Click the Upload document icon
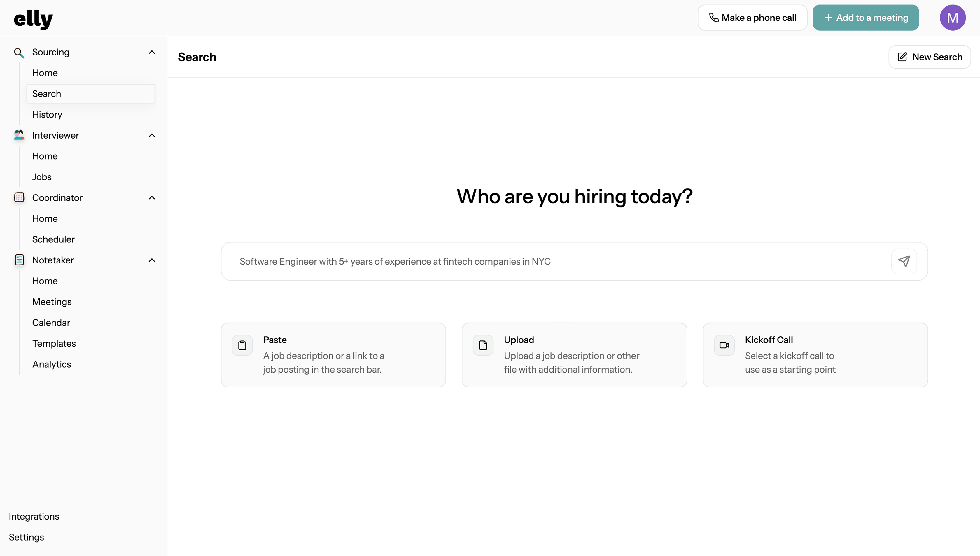 coord(483,345)
